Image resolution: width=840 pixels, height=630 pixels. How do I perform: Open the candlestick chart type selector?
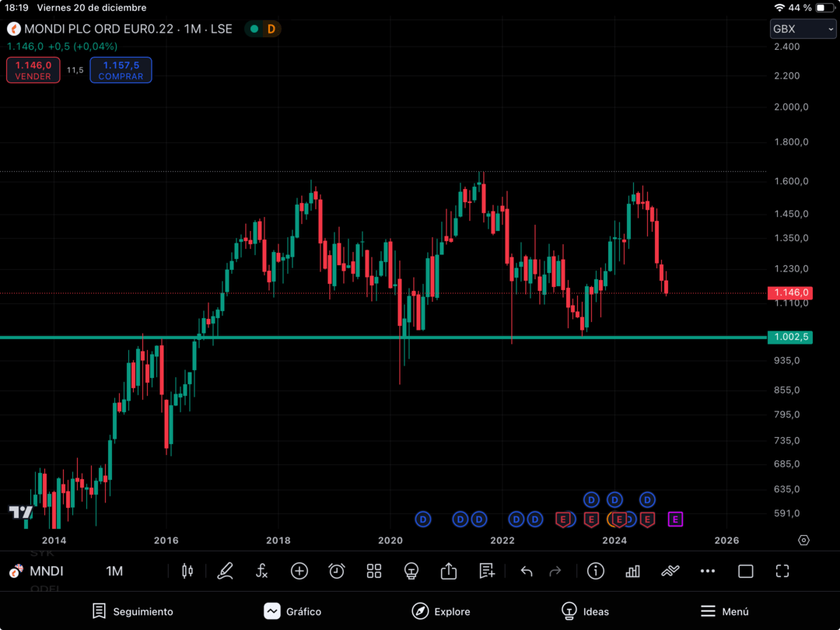(187, 571)
